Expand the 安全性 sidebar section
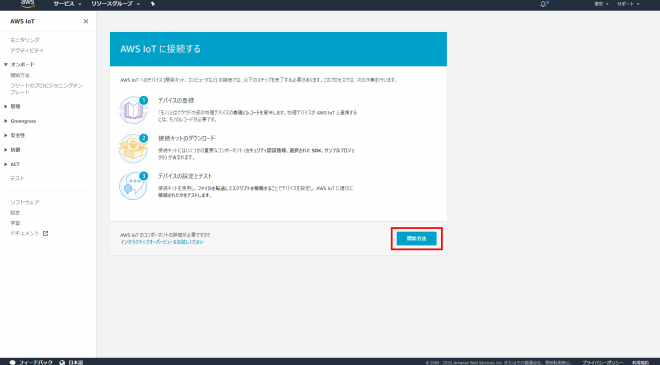Screen dimensions: 660x365 click(14, 135)
